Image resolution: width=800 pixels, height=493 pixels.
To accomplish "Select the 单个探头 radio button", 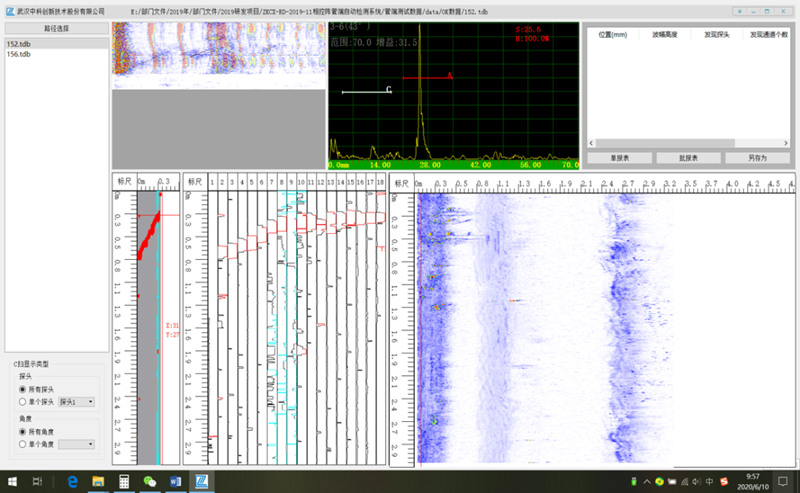I will tap(23, 401).
